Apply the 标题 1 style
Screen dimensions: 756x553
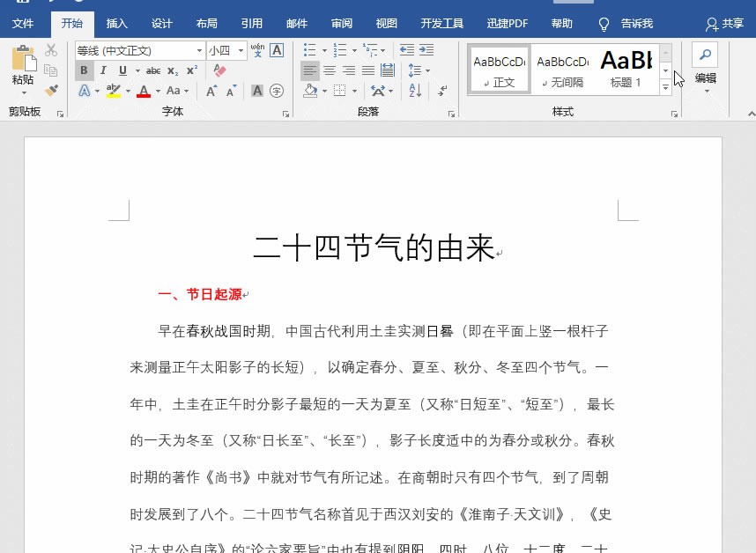(626, 70)
